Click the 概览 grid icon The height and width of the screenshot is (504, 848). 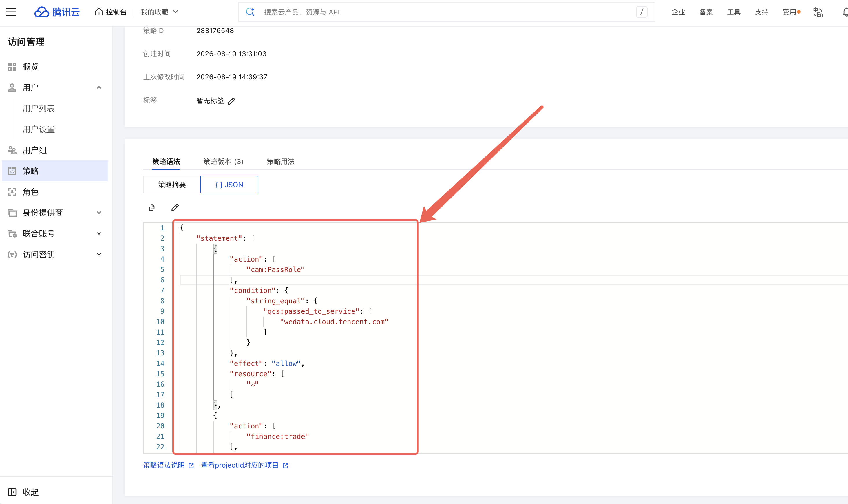tap(12, 67)
